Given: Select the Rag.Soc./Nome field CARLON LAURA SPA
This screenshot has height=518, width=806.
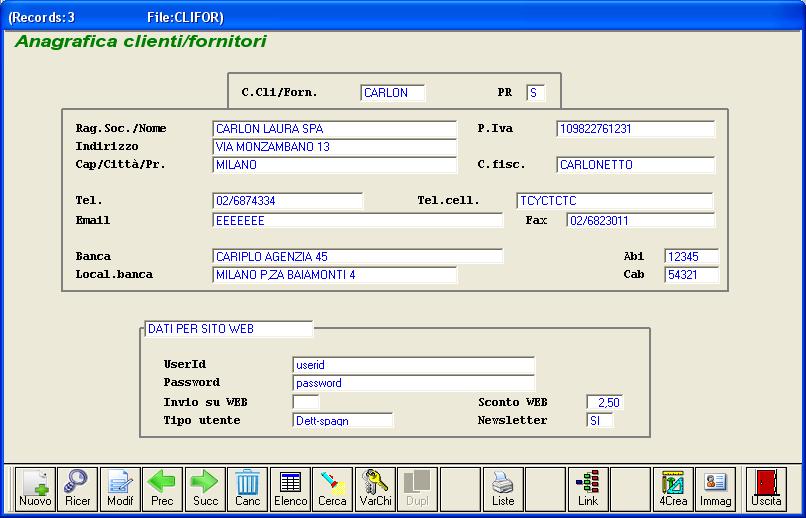Looking at the screenshot, I should tap(334, 129).
